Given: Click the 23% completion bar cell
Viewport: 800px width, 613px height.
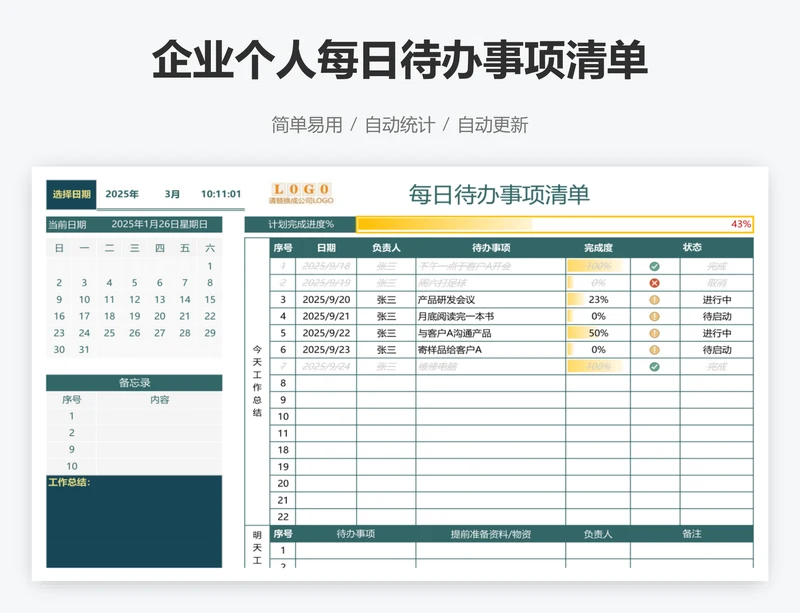Looking at the screenshot, I should pyautogui.click(x=598, y=300).
